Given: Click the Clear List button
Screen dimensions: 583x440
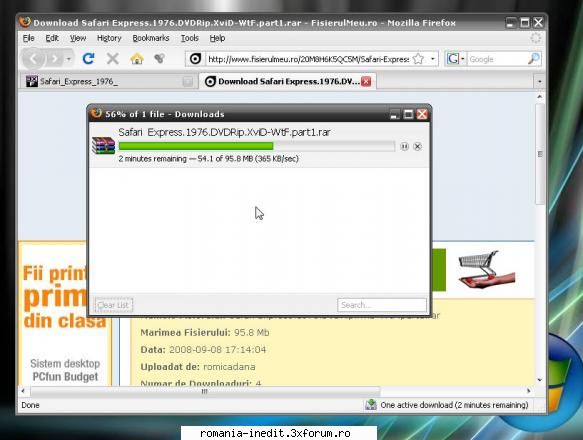Looking at the screenshot, I should (x=113, y=305).
